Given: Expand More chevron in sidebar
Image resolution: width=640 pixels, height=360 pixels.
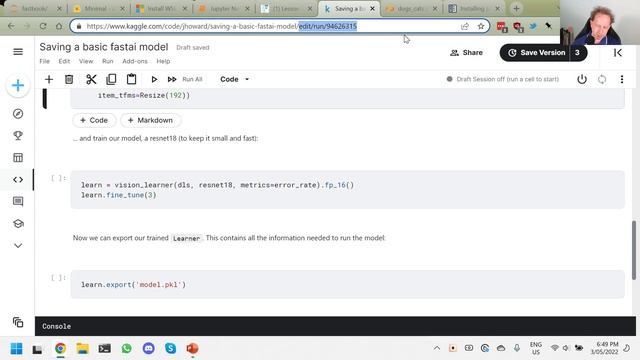Looking at the screenshot, I should click(x=18, y=246).
